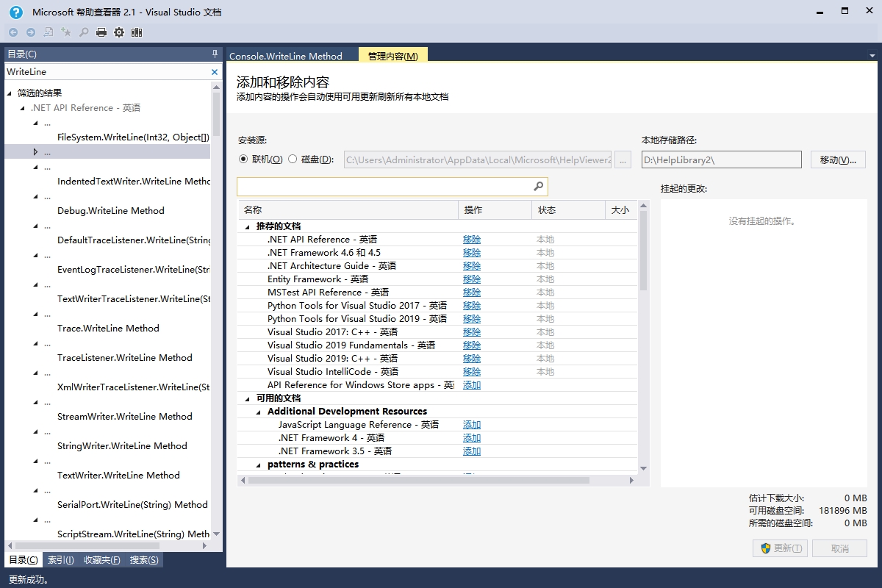Click the content list horizontal scrollbar thumb

tap(419, 480)
